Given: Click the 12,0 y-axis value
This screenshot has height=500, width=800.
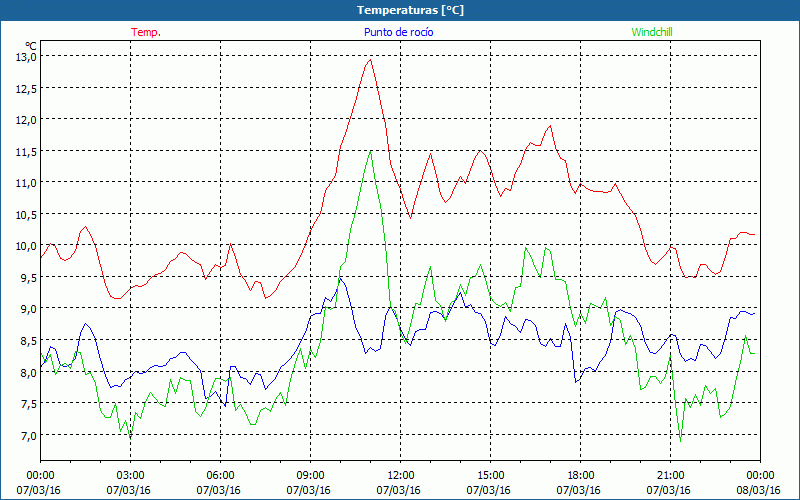Looking at the screenshot, I should click(28, 120).
